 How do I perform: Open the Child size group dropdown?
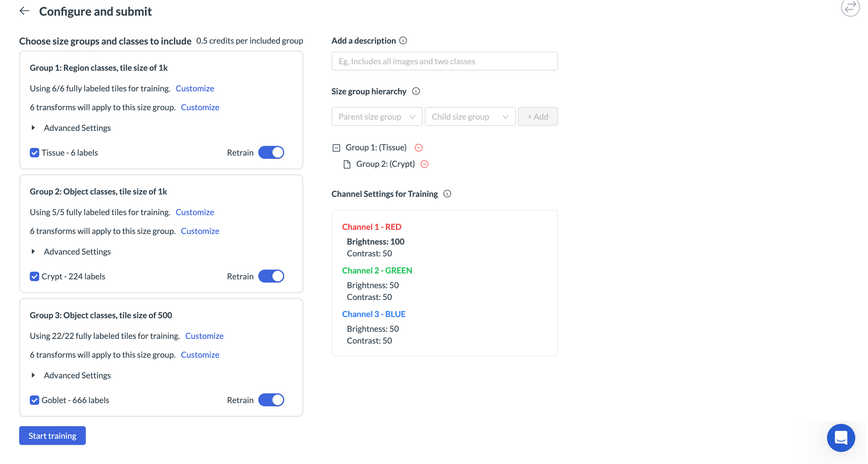[470, 116]
